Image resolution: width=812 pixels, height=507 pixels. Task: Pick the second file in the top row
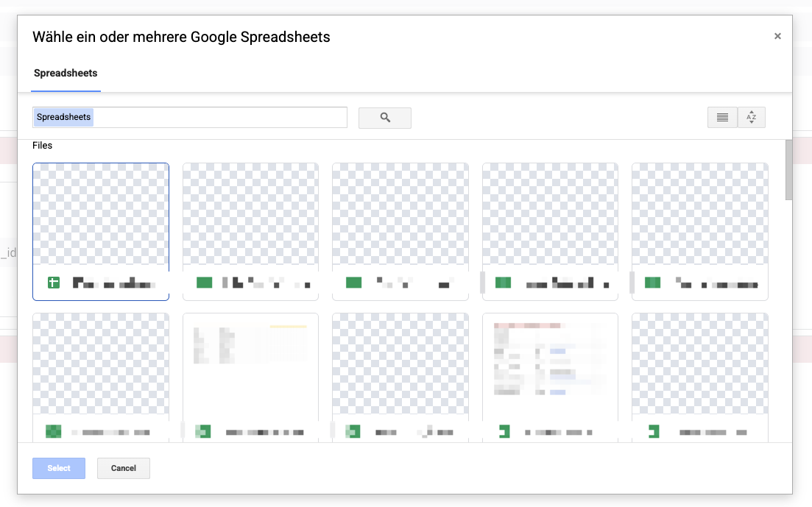pos(250,214)
